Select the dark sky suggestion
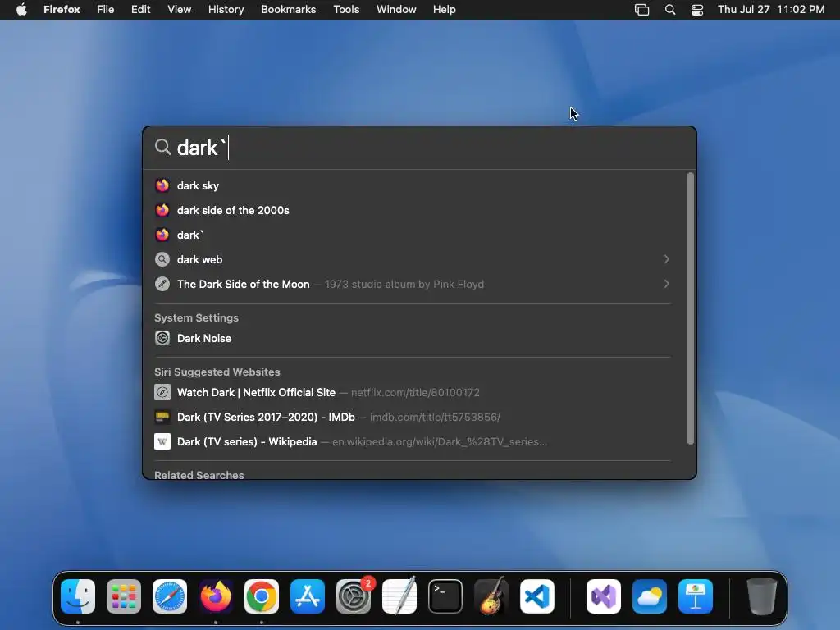840x630 pixels. tap(413, 185)
